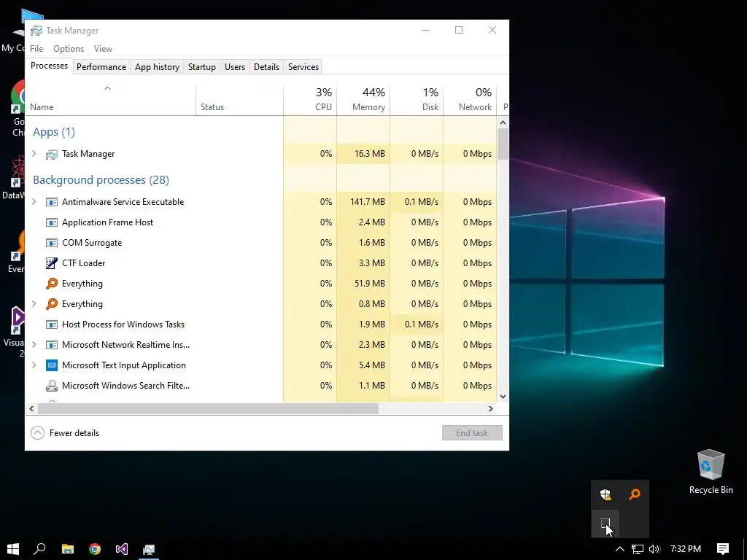Select the "51.9 MB" memory cell
This screenshot has width=747, height=560.
click(363, 284)
